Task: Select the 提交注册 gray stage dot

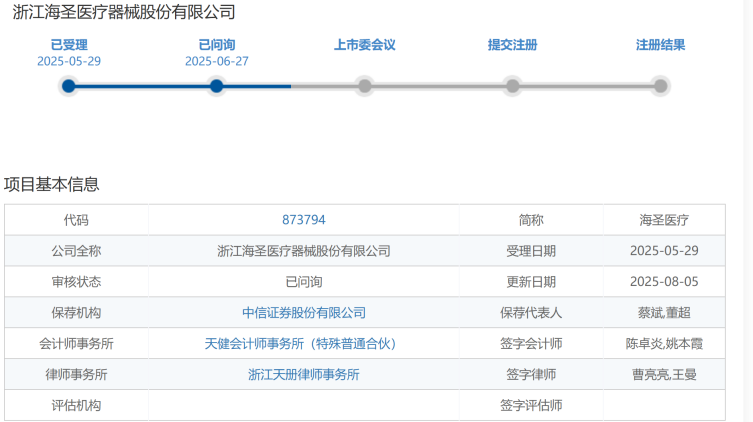Action: click(x=512, y=86)
